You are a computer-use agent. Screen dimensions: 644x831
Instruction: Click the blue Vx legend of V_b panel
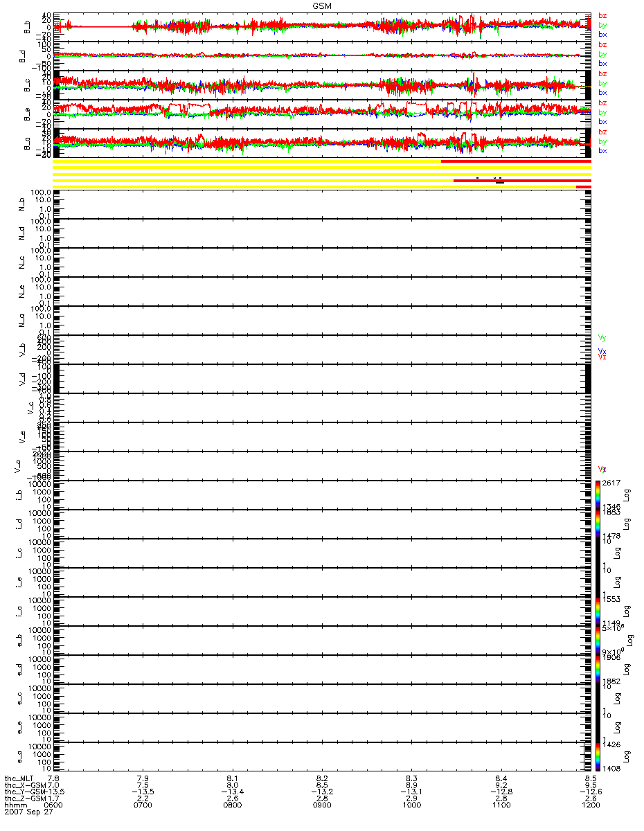coord(602,352)
